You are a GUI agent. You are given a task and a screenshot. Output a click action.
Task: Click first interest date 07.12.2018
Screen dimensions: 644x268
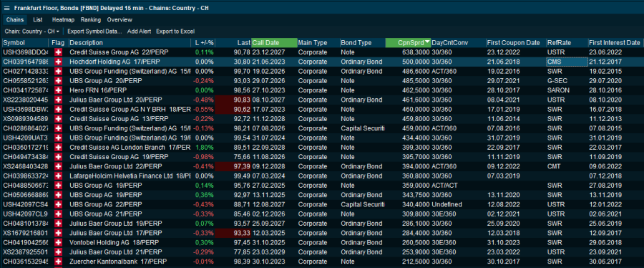(605, 176)
